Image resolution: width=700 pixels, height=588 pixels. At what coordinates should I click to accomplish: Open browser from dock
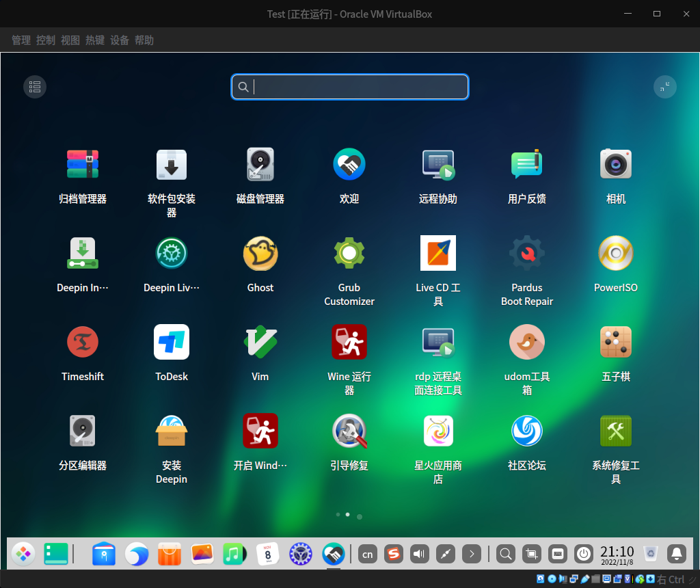point(137,554)
